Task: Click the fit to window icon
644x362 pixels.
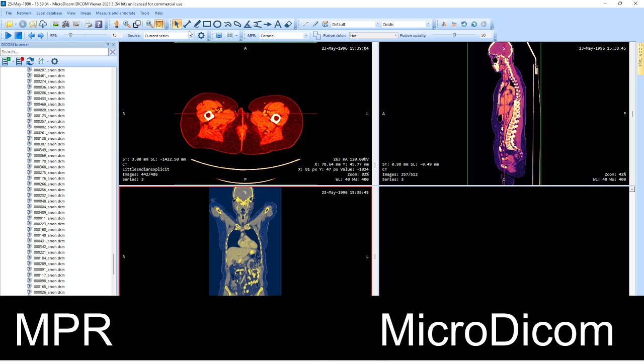Action: 159,24
